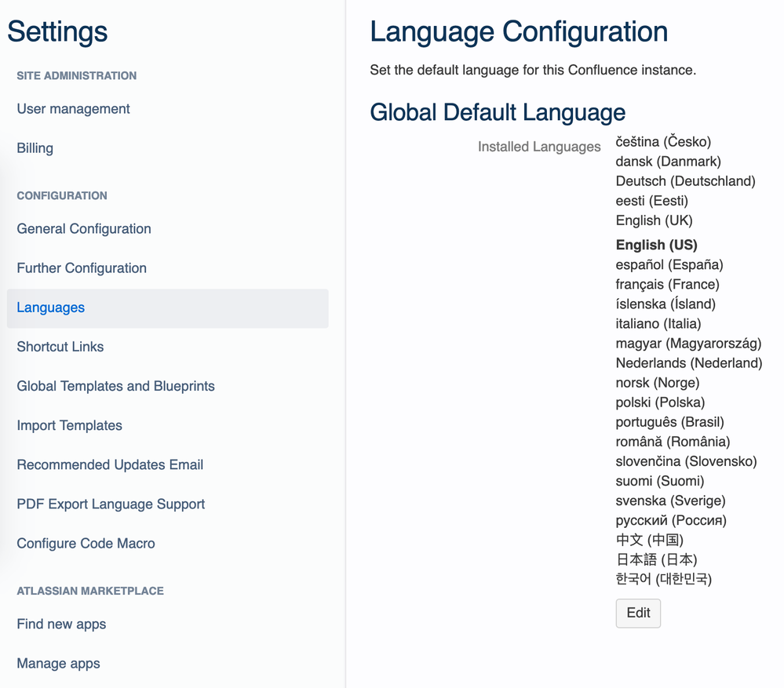The image size is (784, 688).
Task: Click the Settings heading
Action: [x=57, y=31]
